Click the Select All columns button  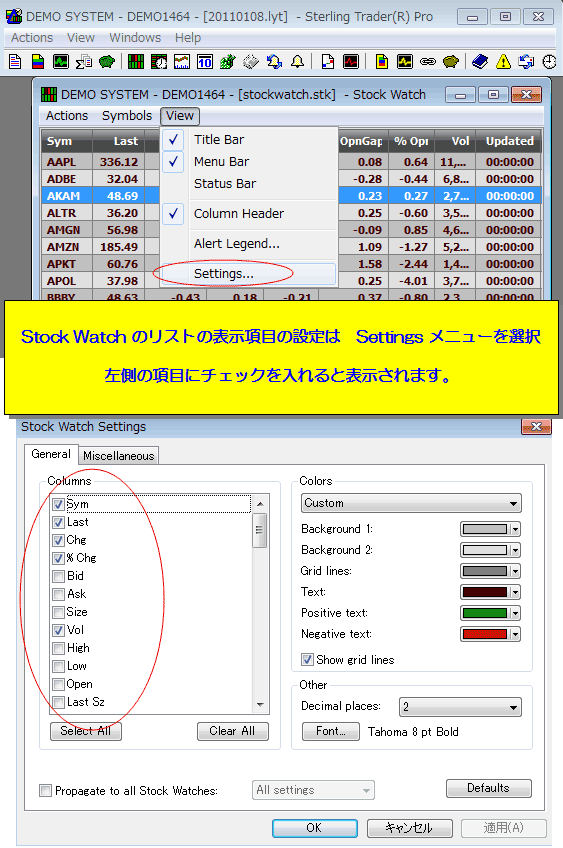pos(85,731)
